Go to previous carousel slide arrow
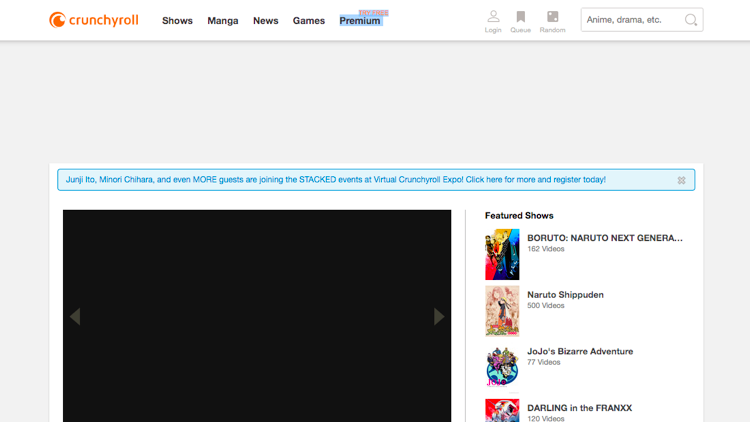Screen dimensions: 750x422 [x=75, y=316]
